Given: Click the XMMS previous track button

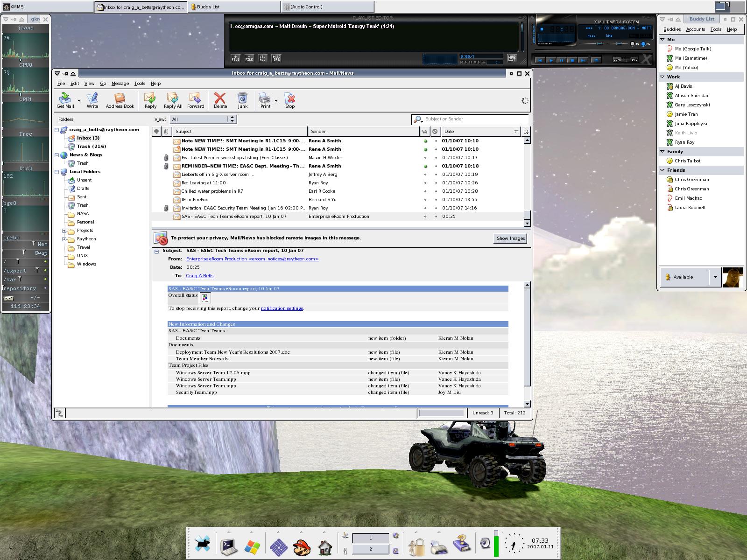Looking at the screenshot, I should point(540,60).
